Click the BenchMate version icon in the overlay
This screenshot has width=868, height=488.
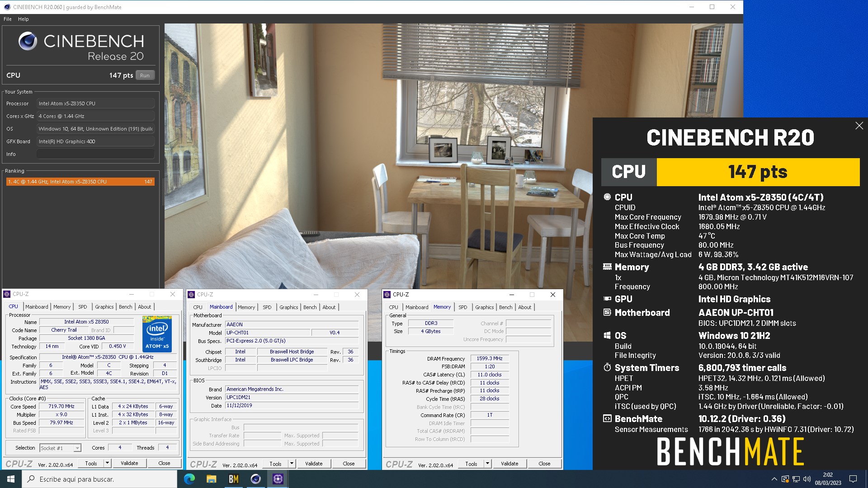click(607, 418)
